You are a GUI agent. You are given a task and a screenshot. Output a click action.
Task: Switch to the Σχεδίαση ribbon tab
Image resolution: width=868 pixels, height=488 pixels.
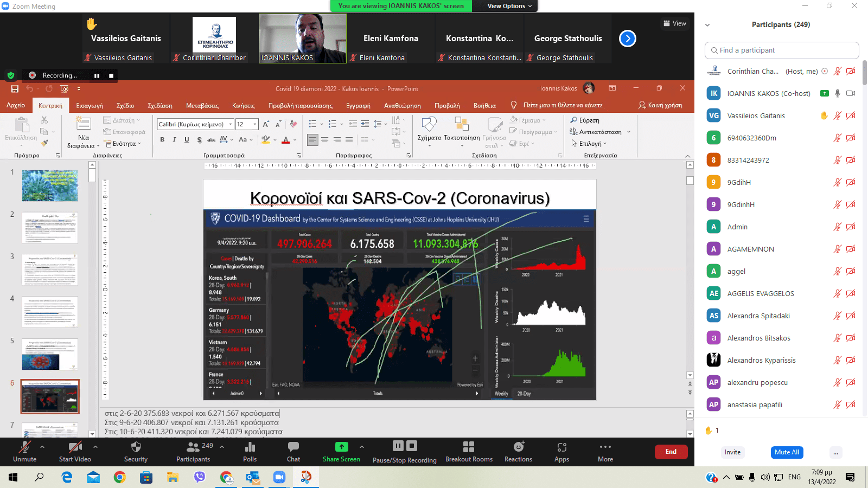pos(160,105)
